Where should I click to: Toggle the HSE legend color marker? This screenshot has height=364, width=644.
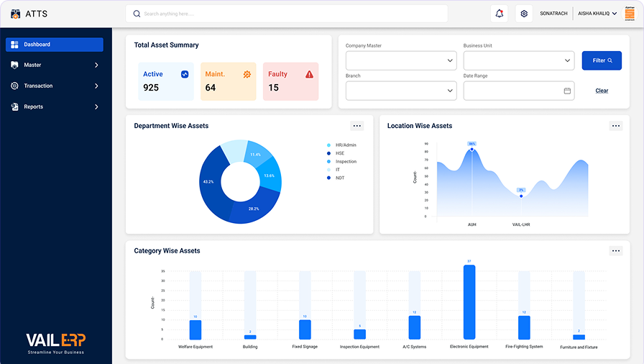[328, 153]
